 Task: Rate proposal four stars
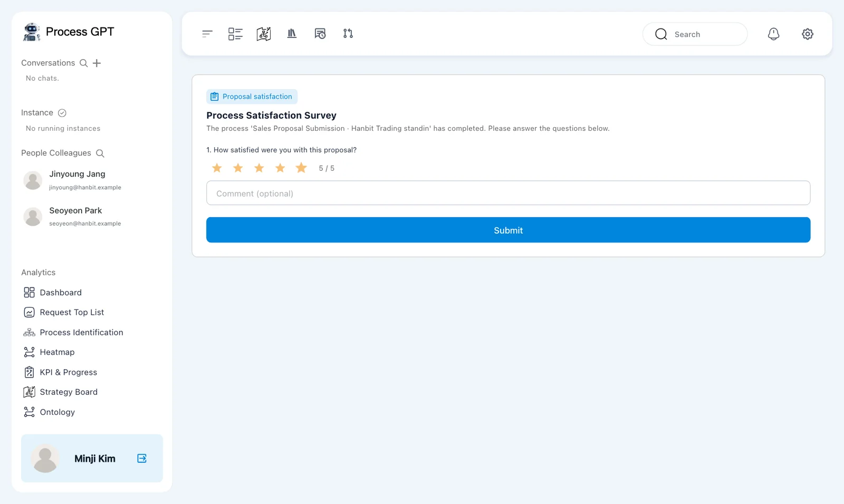(x=280, y=168)
